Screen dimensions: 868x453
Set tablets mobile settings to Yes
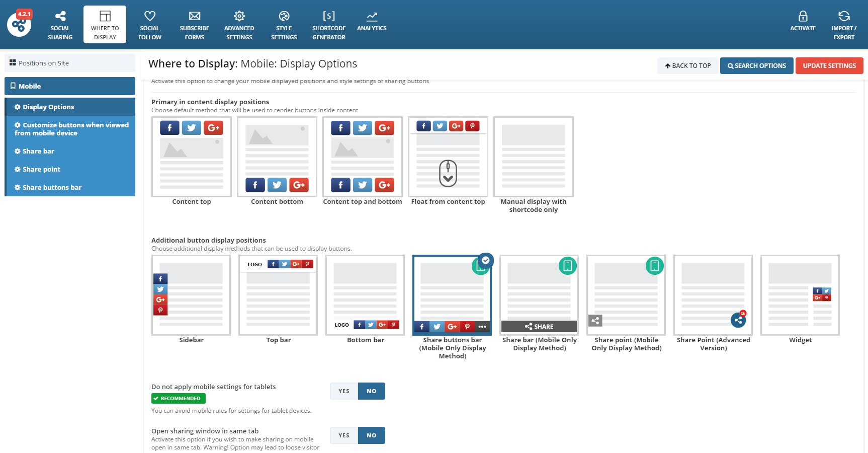pyautogui.click(x=344, y=391)
